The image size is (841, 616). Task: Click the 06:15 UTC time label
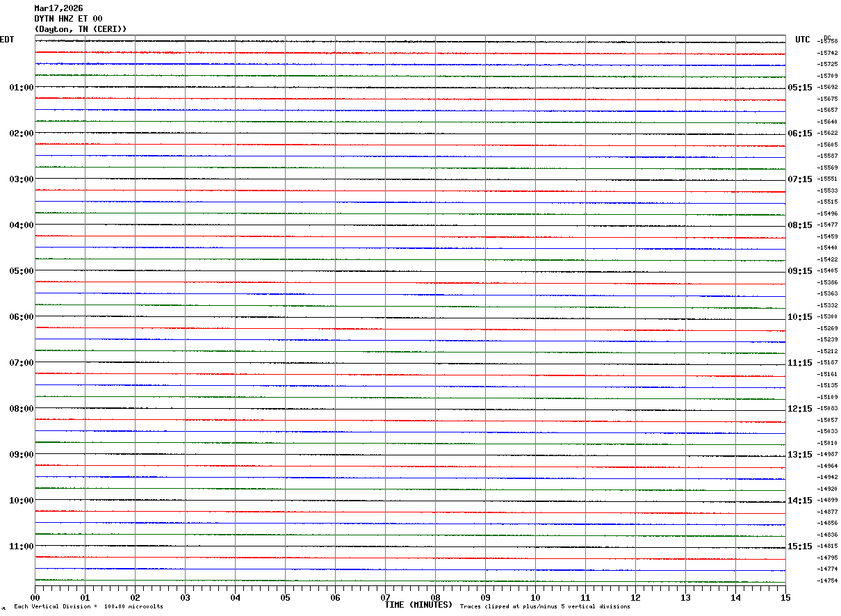[800, 133]
